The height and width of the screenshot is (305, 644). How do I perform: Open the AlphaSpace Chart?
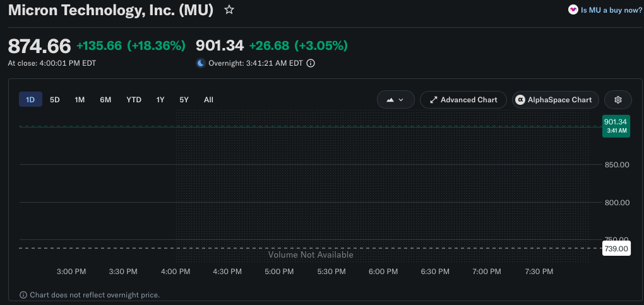coord(555,100)
